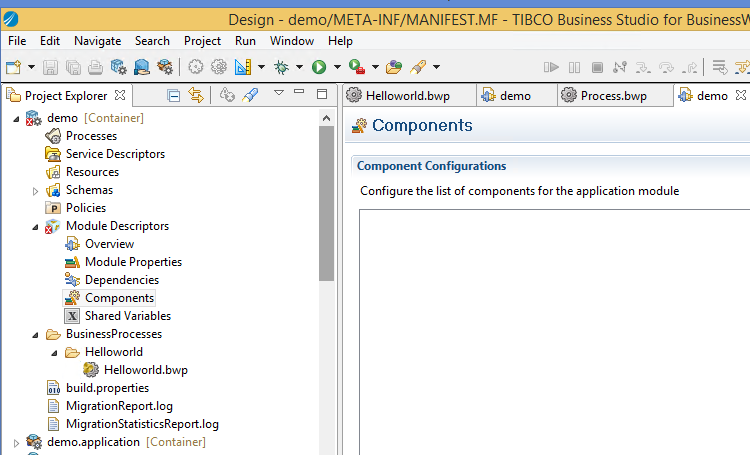Open the New wizard dropdown arrow
This screenshot has width=750, height=455.
31,67
